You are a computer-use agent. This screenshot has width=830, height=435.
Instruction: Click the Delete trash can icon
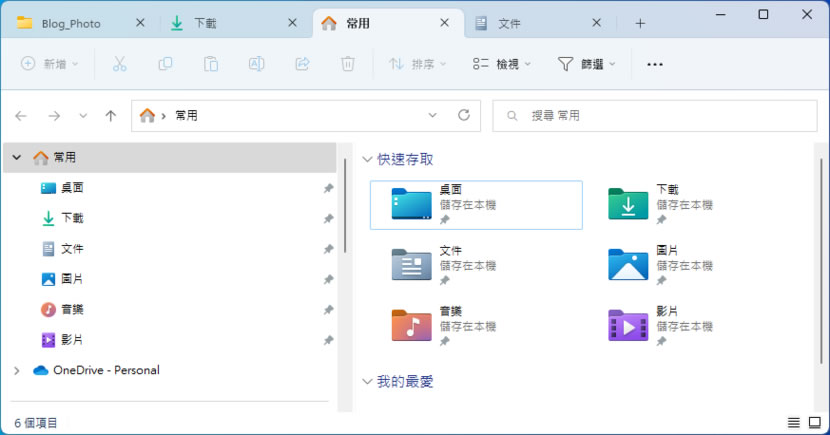click(347, 64)
